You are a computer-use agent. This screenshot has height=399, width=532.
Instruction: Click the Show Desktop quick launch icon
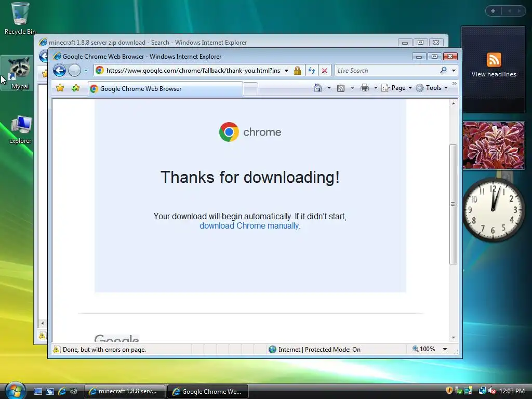(37, 391)
